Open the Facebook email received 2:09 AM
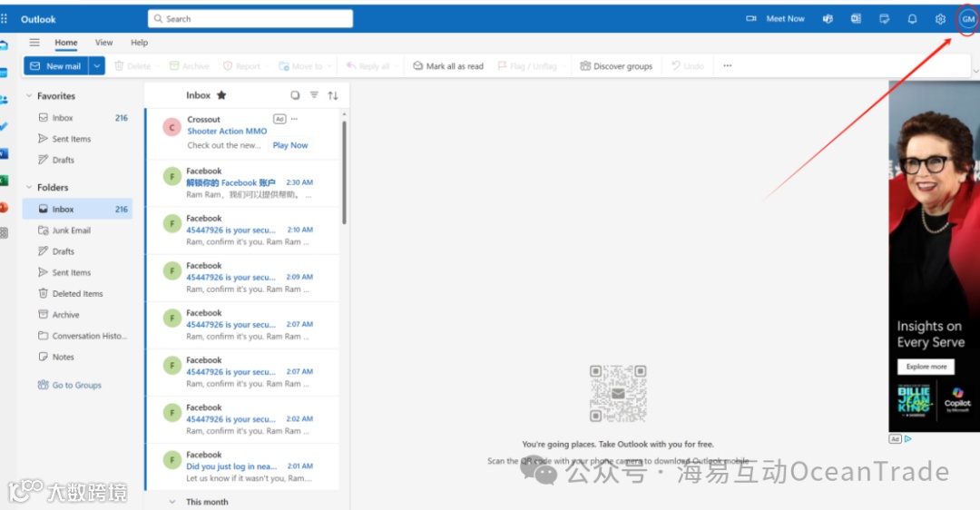The width and height of the screenshot is (980, 510). (x=242, y=278)
